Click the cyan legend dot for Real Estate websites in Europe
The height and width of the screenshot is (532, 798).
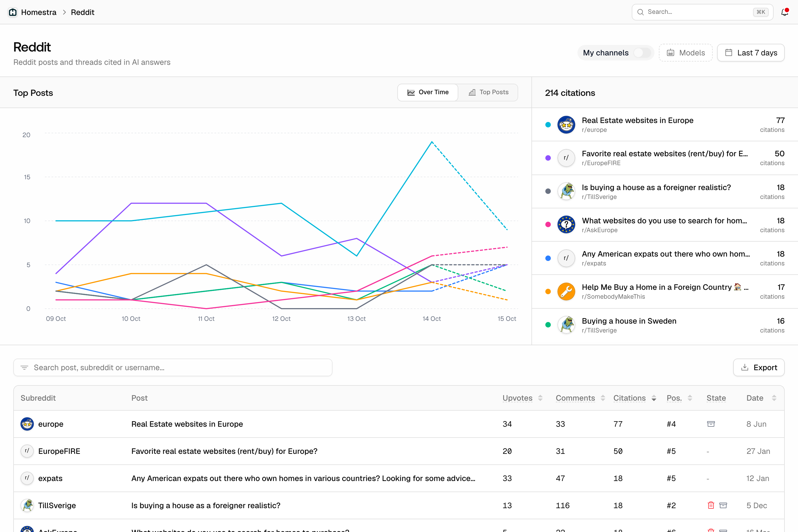[548, 124]
